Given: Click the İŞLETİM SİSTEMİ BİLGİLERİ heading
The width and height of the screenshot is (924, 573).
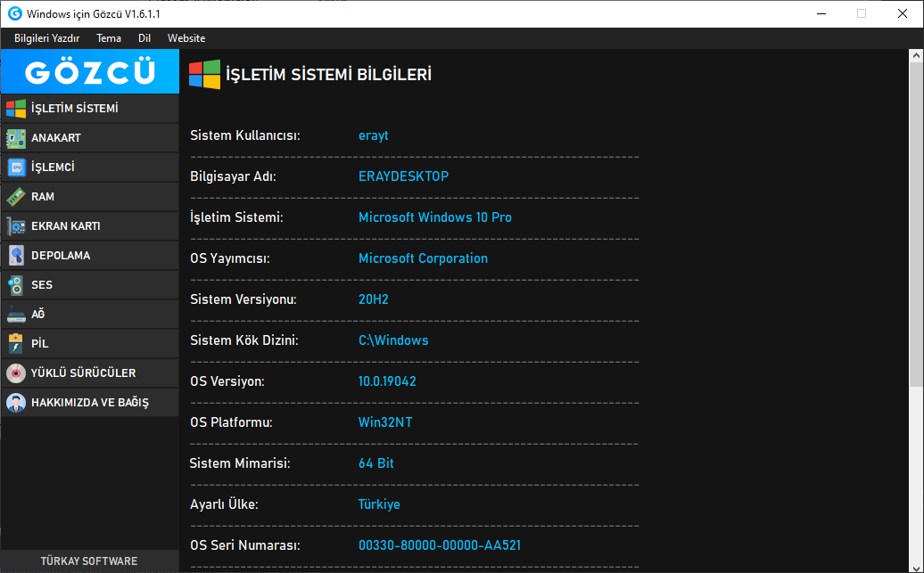Looking at the screenshot, I should tap(329, 75).
